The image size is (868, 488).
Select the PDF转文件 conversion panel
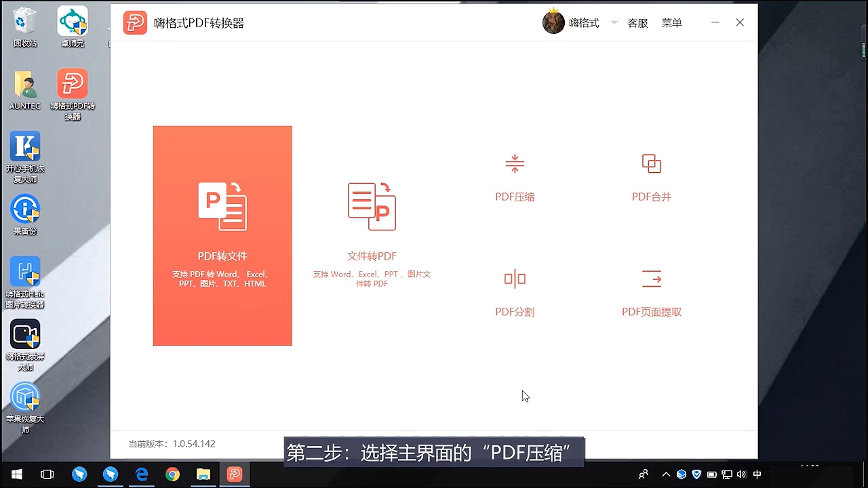222,235
